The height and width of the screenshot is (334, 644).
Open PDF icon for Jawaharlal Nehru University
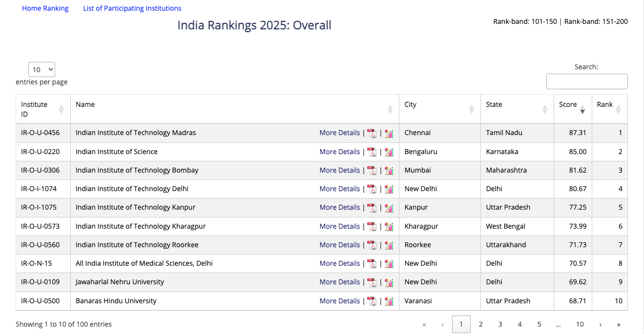(x=372, y=282)
